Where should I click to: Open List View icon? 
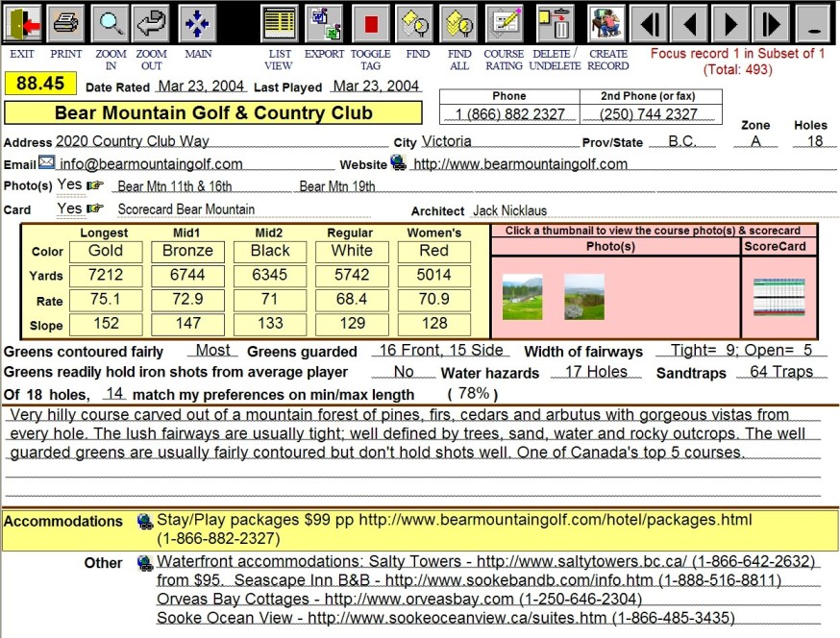(279, 24)
